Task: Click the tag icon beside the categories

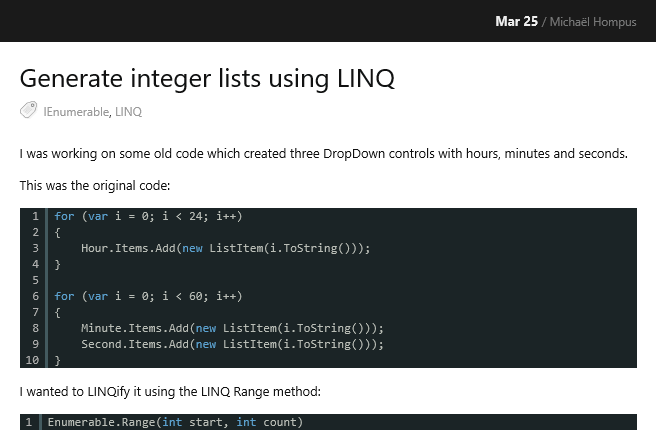Action: (x=28, y=111)
